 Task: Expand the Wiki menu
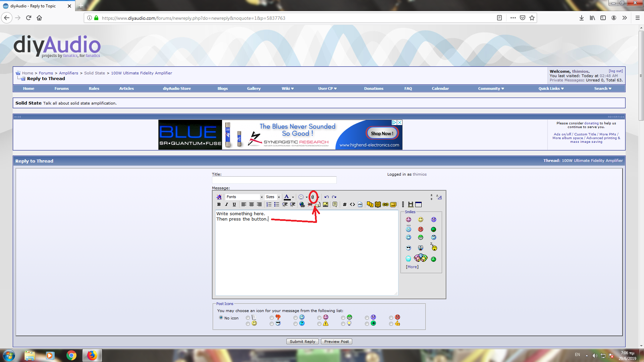288,88
